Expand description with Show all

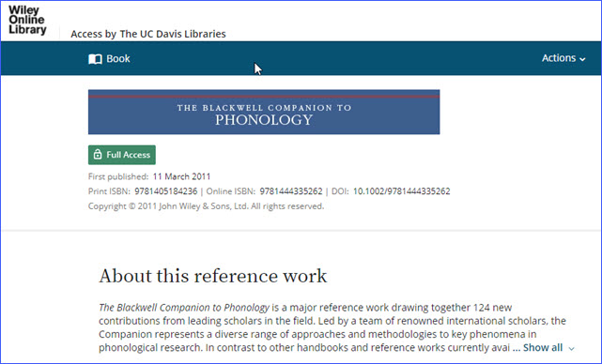[543, 347]
